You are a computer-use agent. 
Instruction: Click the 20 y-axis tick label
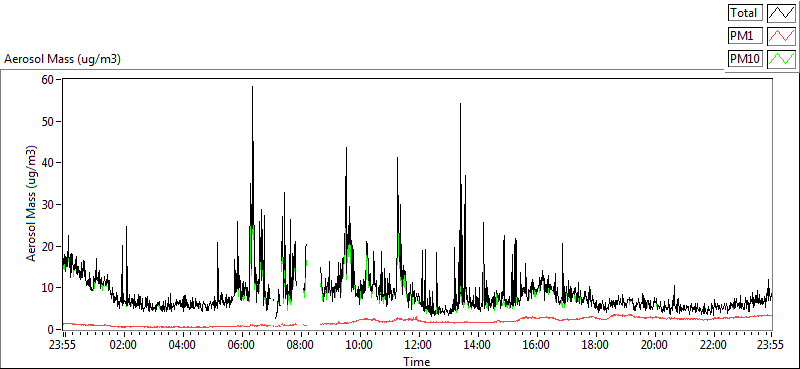coord(48,246)
